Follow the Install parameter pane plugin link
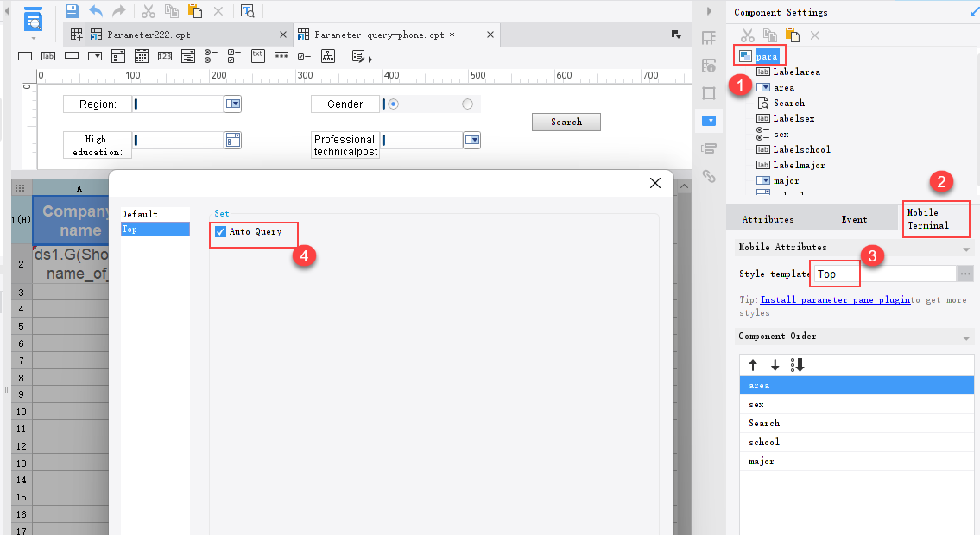980x535 pixels. click(835, 299)
